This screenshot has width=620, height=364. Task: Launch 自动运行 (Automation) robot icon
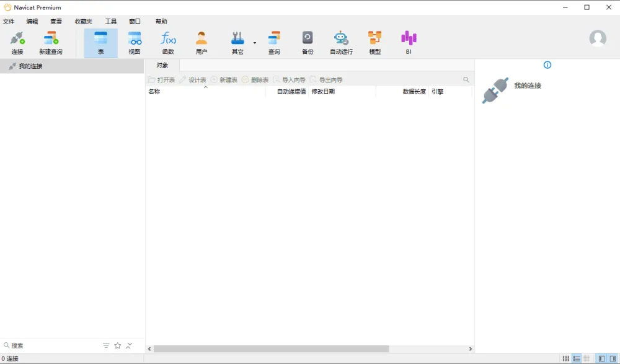click(x=341, y=43)
